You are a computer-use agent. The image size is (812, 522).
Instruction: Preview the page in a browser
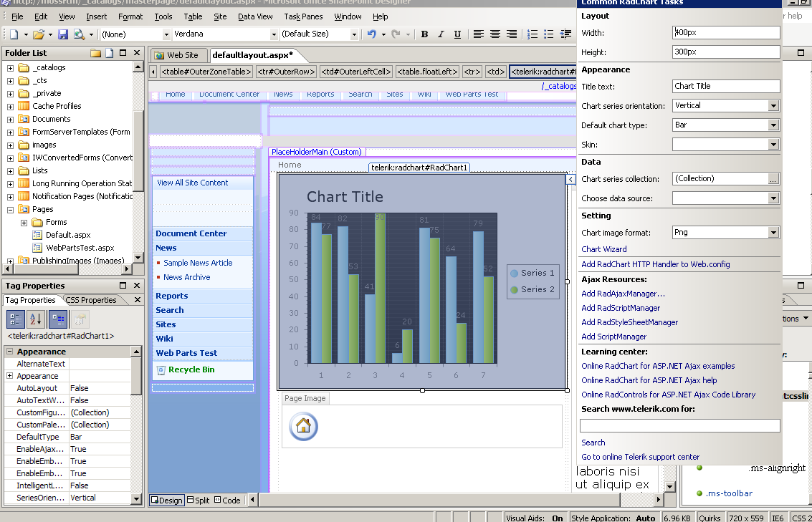pos(80,34)
